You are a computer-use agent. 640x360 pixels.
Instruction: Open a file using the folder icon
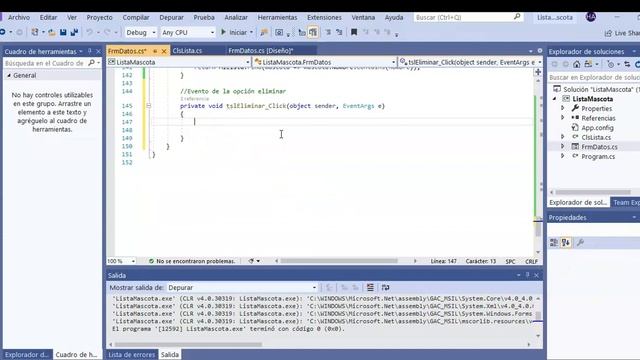[52, 32]
